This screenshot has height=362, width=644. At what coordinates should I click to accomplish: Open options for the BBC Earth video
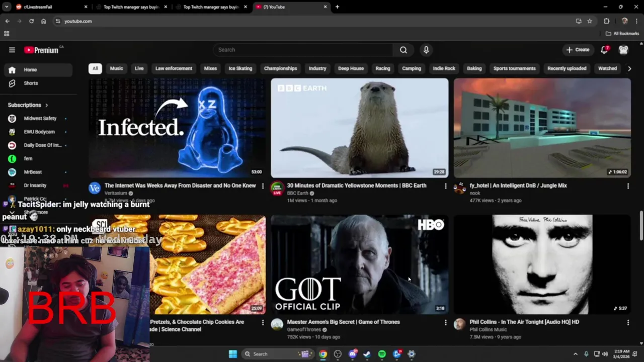pos(445,186)
